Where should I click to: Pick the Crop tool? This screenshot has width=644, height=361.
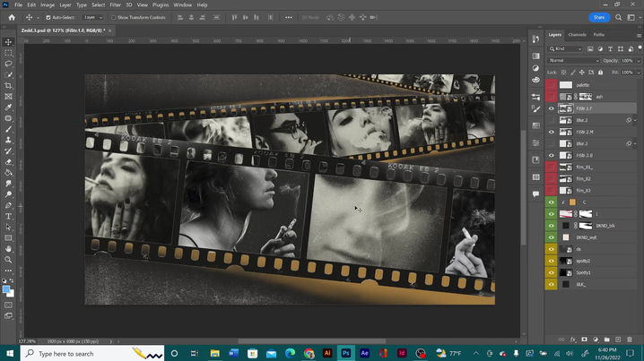(x=8, y=86)
